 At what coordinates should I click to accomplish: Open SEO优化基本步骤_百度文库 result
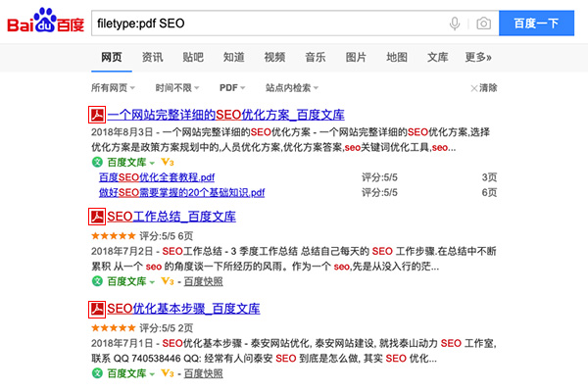[x=183, y=309]
